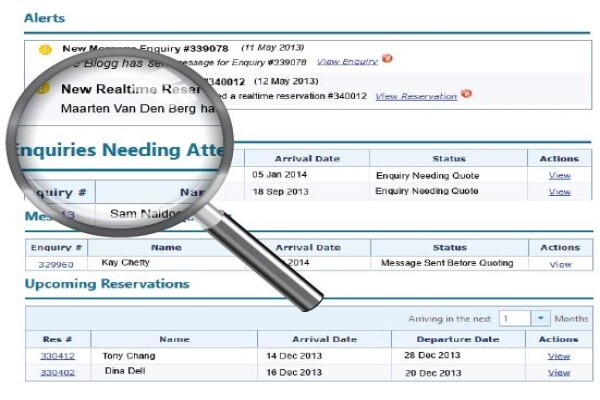Open the View Reservation link
Screen dimensions: 600x400
pos(416,96)
